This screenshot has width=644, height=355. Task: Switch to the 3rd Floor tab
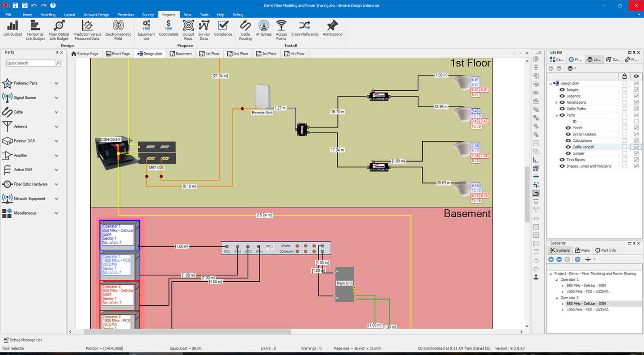tap(266, 54)
